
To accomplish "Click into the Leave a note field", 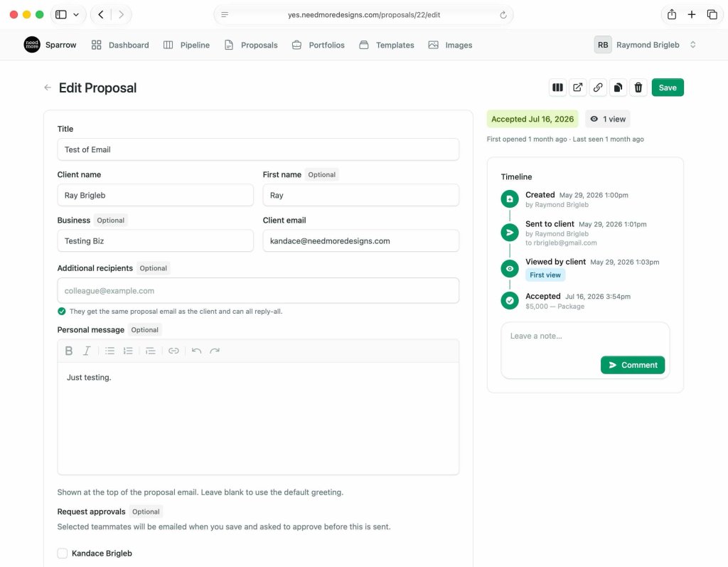I will point(585,337).
